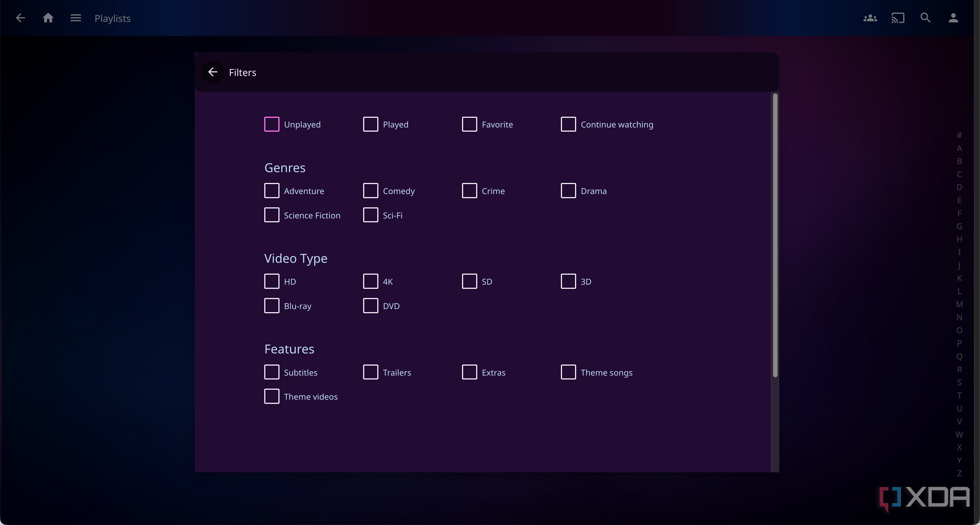Enable the HD video type
Screen dimensions: 980x525
point(272,281)
